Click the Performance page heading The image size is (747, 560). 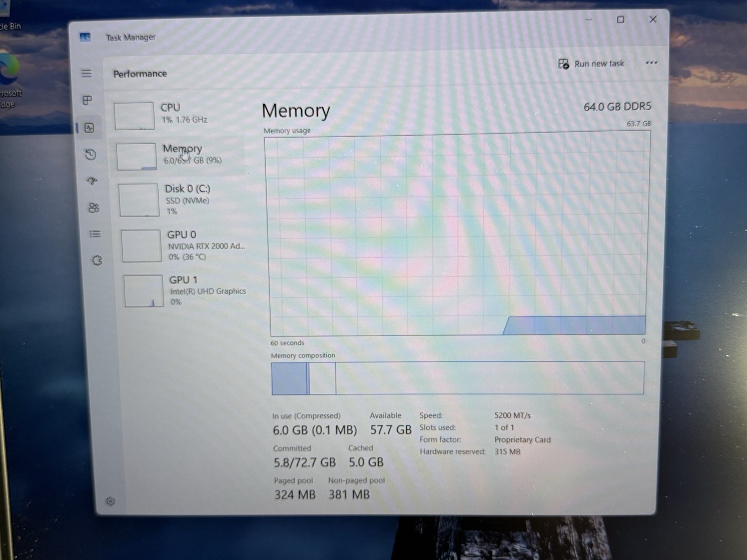point(140,74)
